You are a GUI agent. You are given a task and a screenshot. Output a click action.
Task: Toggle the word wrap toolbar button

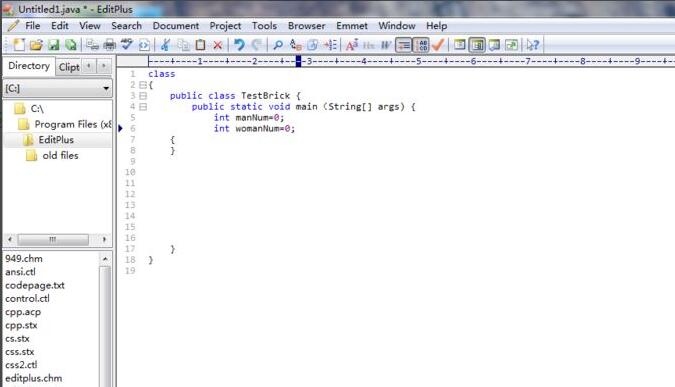[x=403, y=45]
